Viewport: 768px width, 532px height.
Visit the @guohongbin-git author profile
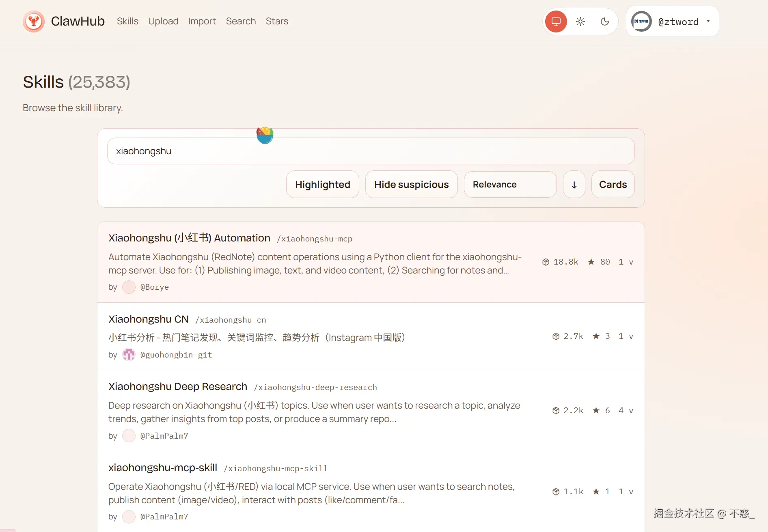[x=176, y=355]
